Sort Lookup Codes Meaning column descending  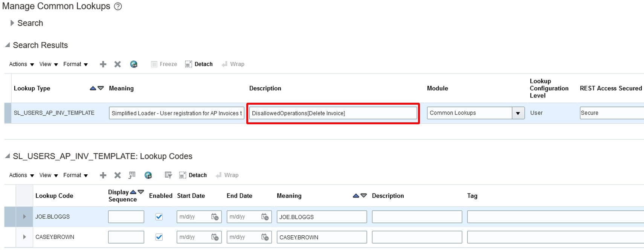click(x=363, y=196)
